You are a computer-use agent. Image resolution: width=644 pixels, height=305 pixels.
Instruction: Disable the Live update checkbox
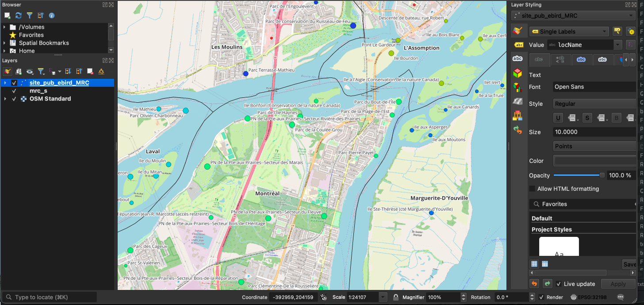coord(559,284)
